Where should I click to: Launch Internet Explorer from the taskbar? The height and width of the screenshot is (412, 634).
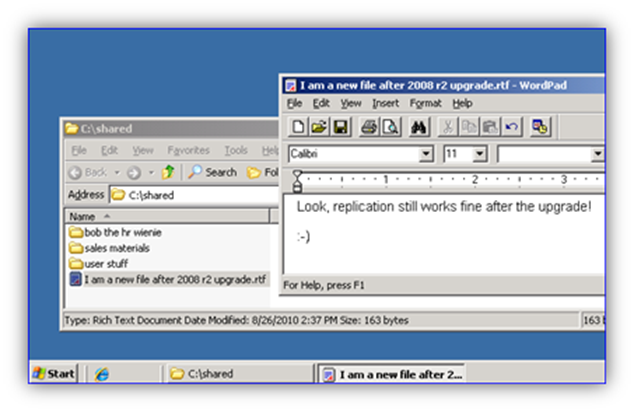(x=101, y=374)
